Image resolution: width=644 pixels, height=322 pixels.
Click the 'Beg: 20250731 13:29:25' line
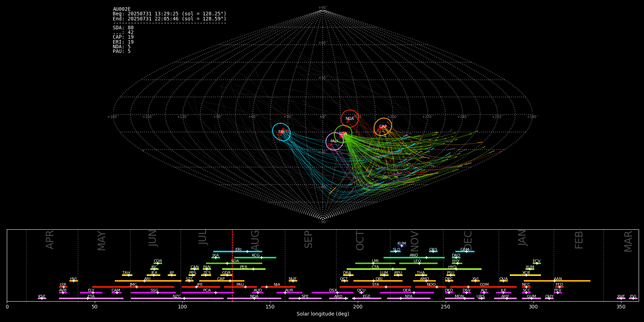[x=170, y=14]
